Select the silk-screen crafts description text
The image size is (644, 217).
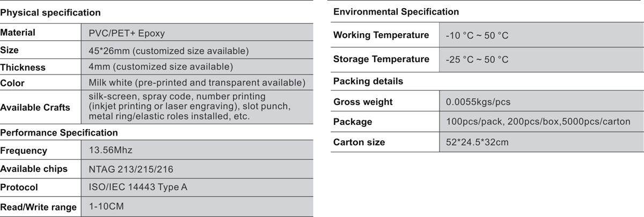(189, 106)
